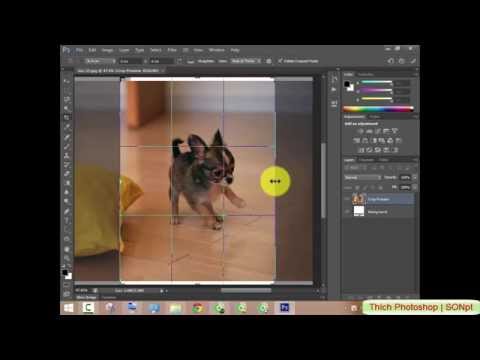Switch to the Styles panel tab
The height and width of the screenshot is (360, 480).
[x=375, y=117]
